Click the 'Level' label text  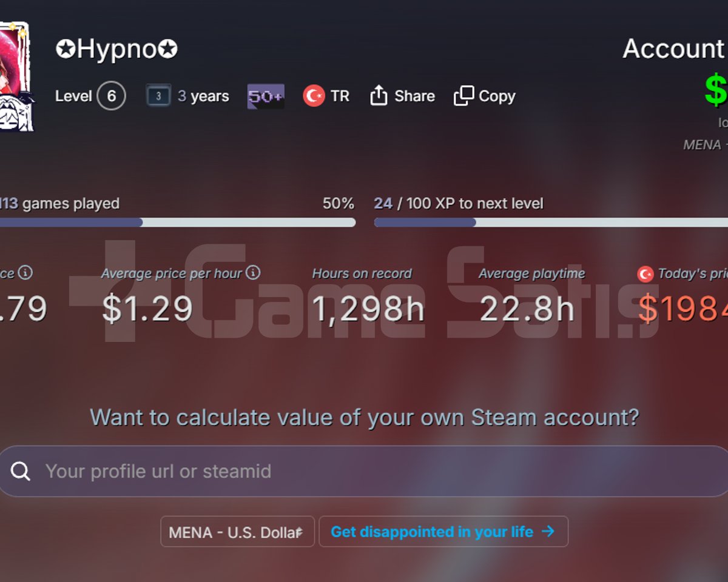(73, 96)
